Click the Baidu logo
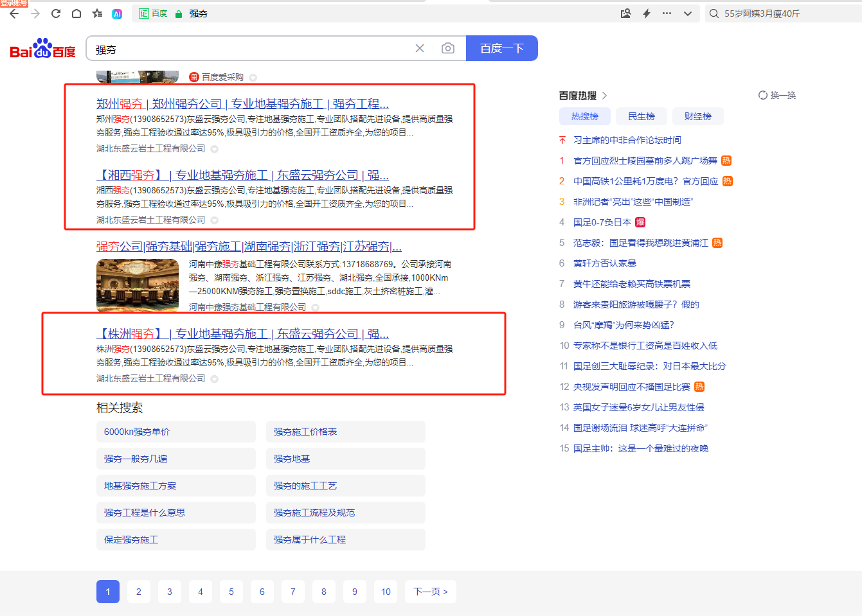Screen dimensions: 862x616 point(42,49)
